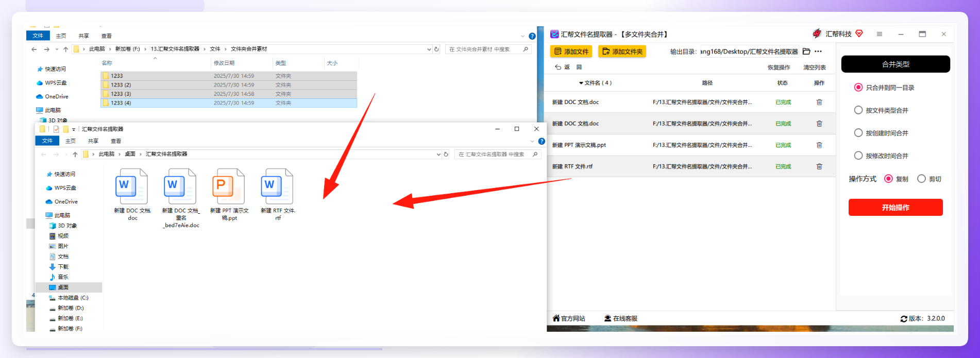
Task: Go up one level in 汇帮文件名提取器 explorer
Action: coord(75,154)
